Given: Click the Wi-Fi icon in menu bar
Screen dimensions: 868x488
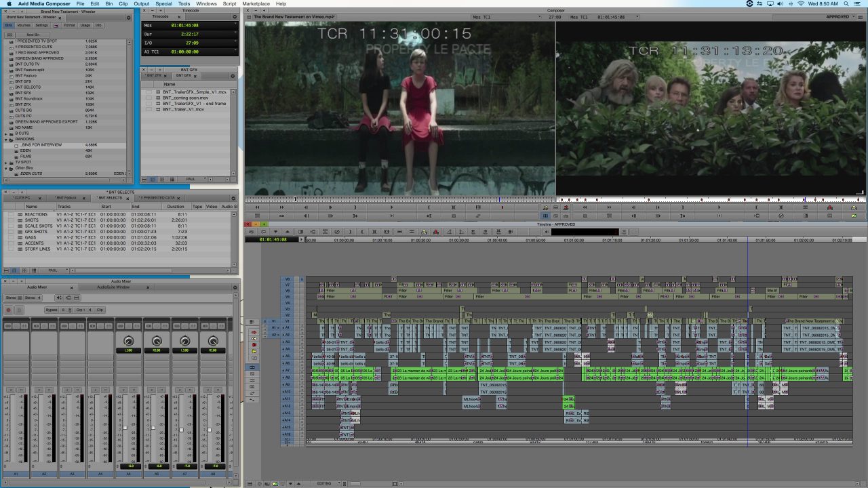Looking at the screenshot, I should tap(801, 4).
